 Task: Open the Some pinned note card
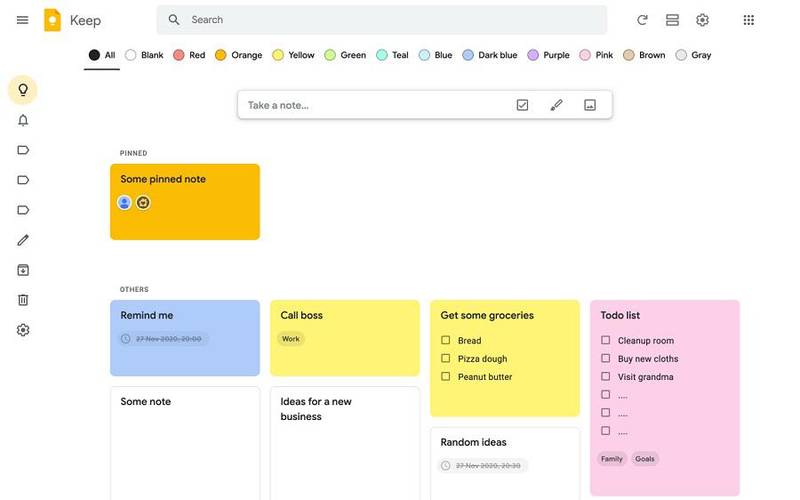coord(185,202)
